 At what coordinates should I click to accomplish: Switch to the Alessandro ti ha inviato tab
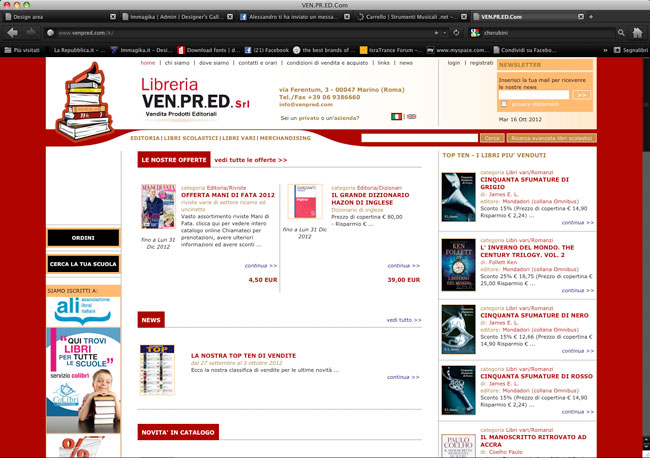(x=294, y=17)
